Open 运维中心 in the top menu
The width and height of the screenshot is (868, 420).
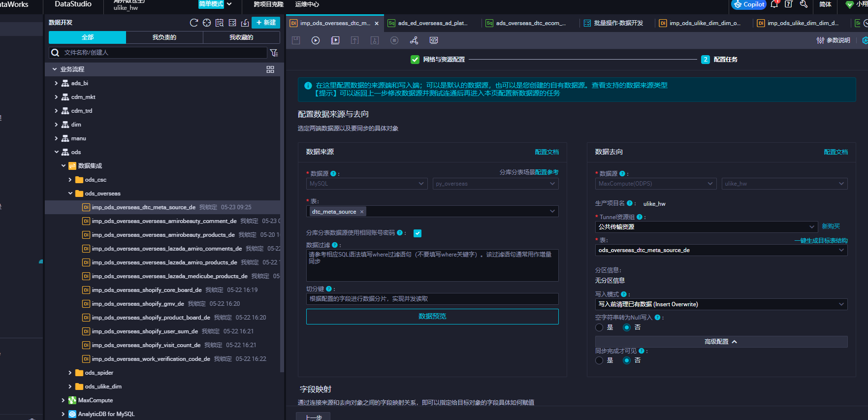[307, 4]
